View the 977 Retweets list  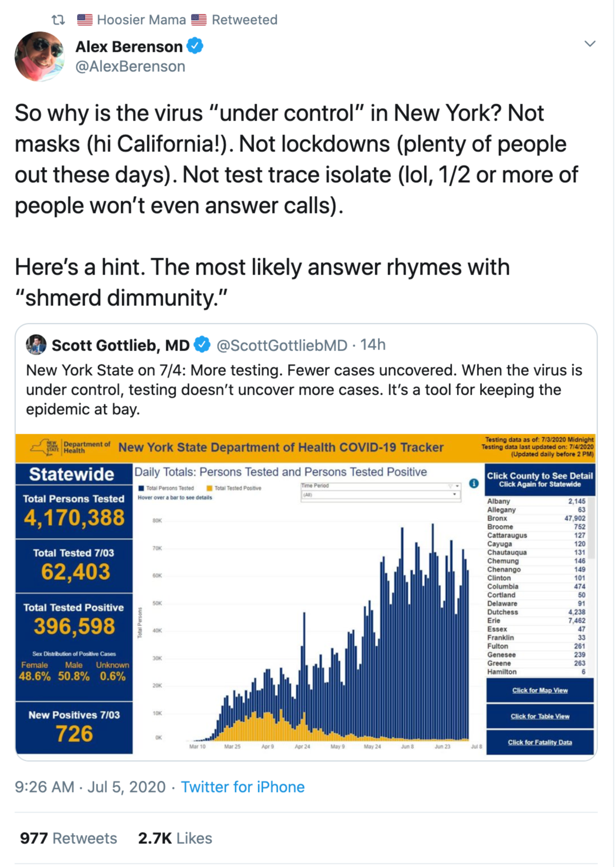coord(68,838)
